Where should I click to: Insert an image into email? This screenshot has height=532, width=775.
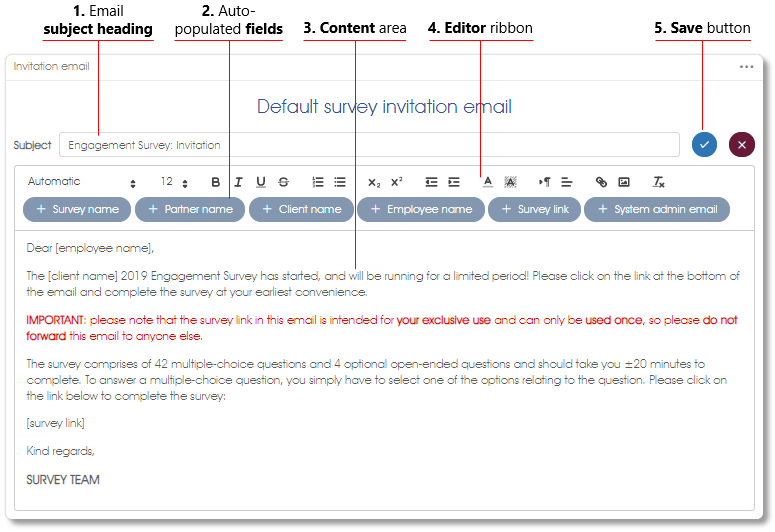(624, 182)
